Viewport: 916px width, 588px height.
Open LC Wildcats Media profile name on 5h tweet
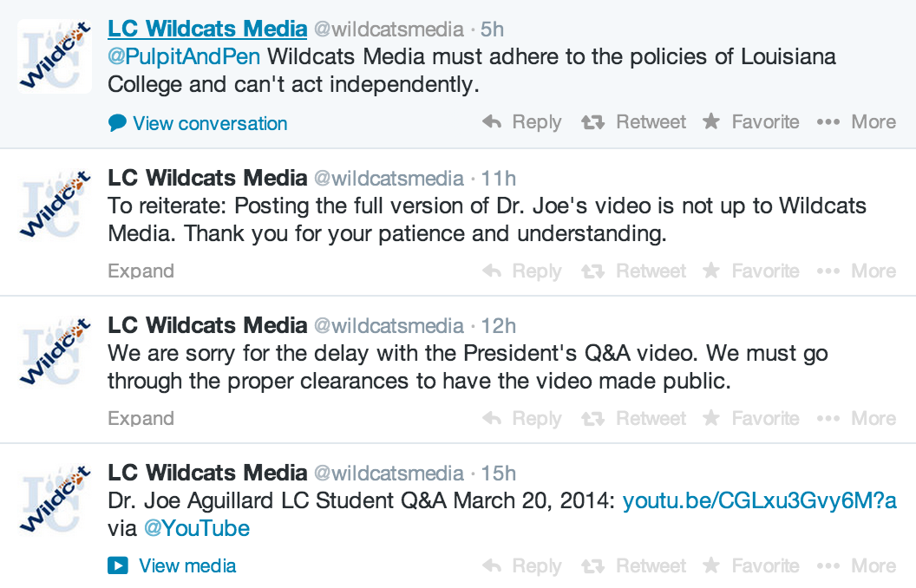coord(207,29)
